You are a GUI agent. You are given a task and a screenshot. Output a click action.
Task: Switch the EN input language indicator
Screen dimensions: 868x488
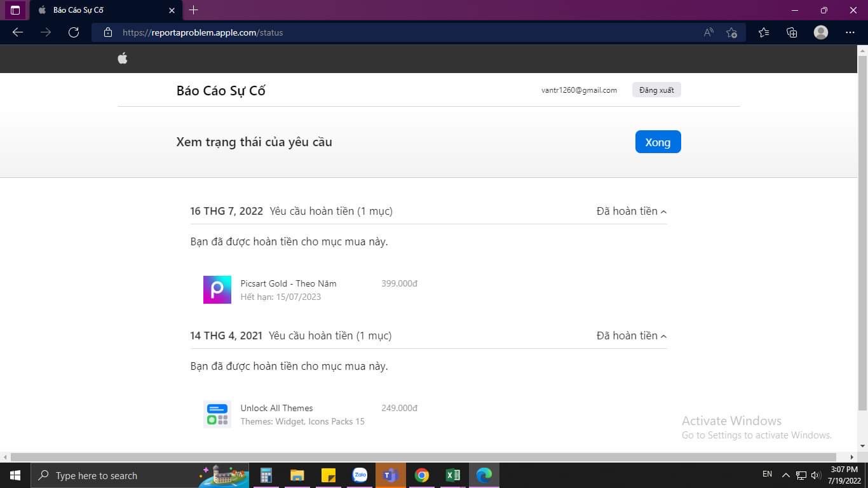coord(767,475)
